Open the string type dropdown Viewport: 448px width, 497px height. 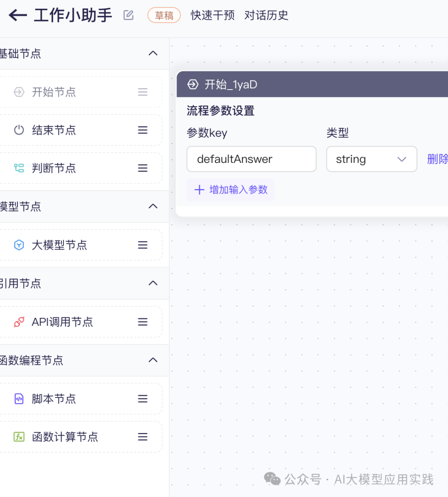pyautogui.click(x=371, y=159)
